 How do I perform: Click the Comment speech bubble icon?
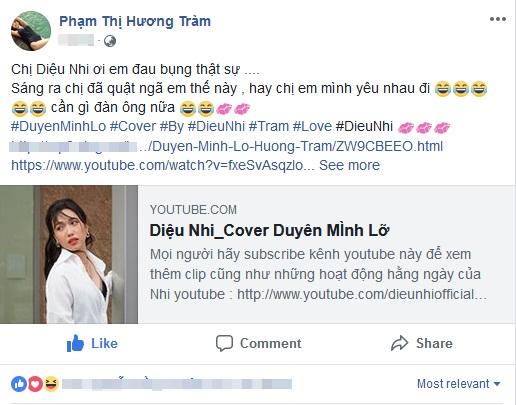coord(224,343)
